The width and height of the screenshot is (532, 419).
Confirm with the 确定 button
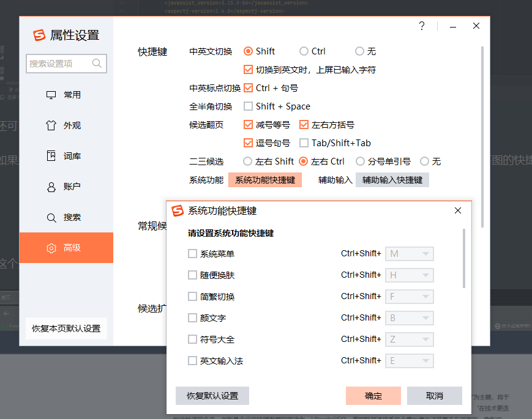(x=373, y=396)
